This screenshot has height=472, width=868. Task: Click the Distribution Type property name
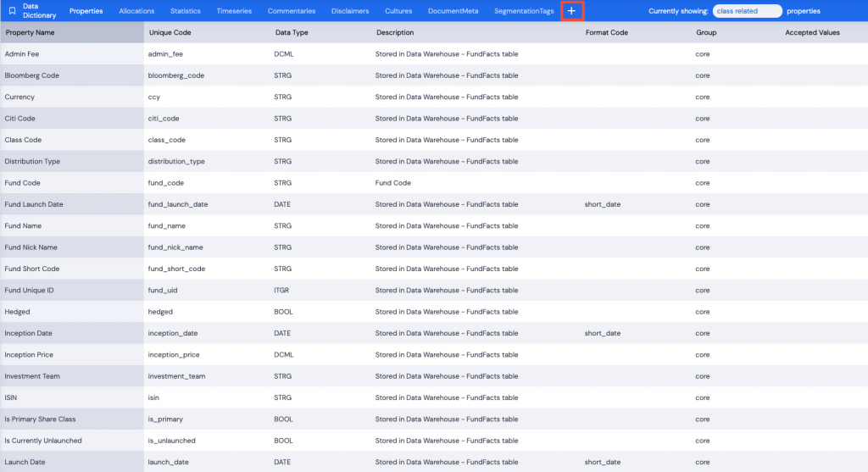click(x=32, y=162)
